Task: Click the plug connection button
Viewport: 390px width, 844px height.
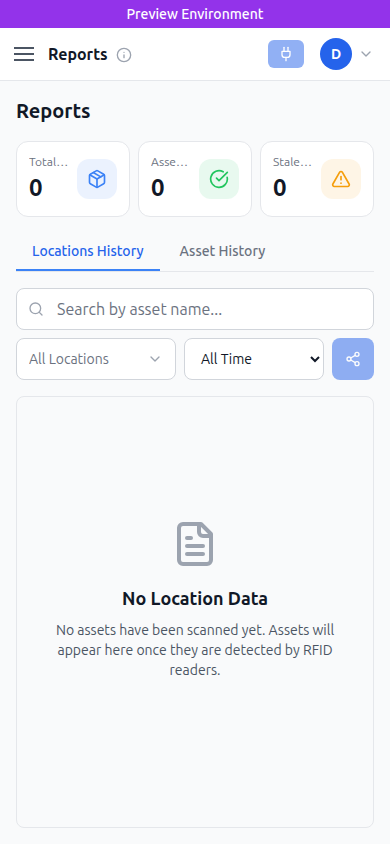Action: [x=286, y=54]
